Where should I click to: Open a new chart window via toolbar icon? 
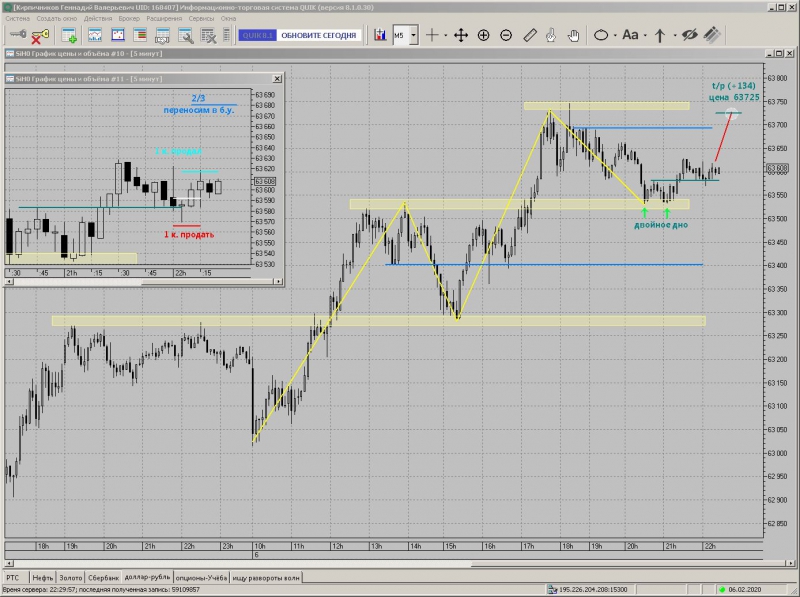pos(95,35)
